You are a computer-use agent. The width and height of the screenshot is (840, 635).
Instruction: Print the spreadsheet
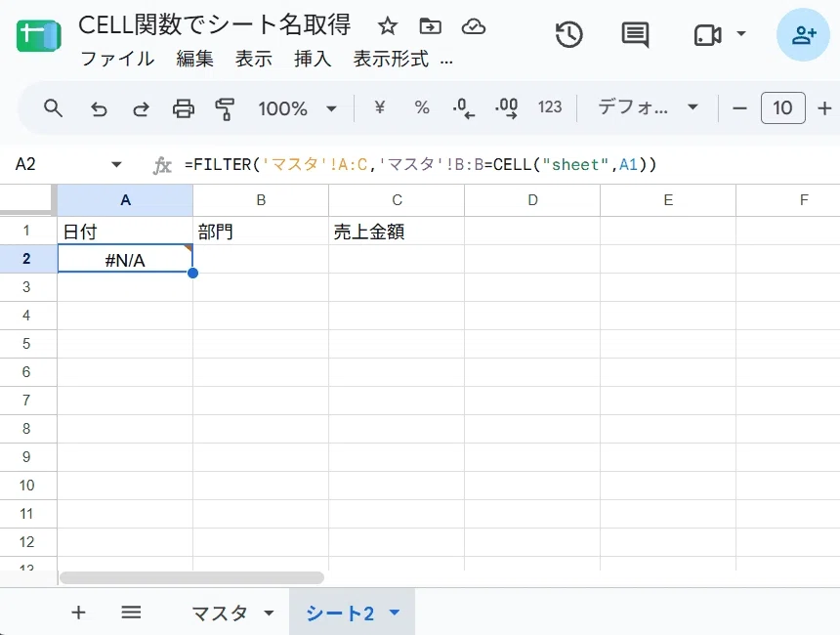coord(184,108)
